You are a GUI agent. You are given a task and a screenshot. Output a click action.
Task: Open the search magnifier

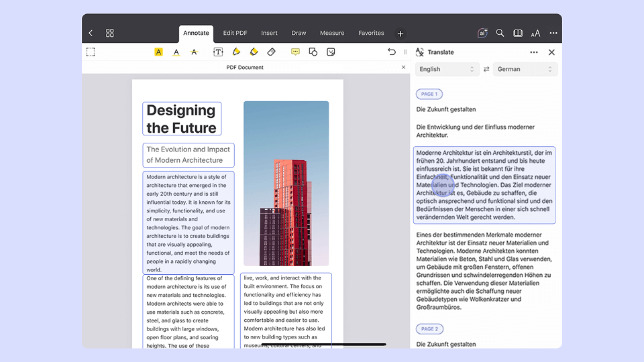500,33
